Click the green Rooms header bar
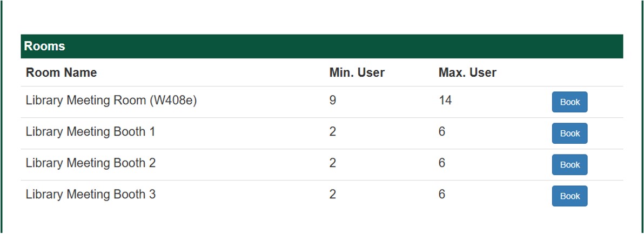The width and height of the screenshot is (644, 234). click(x=321, y=46)
